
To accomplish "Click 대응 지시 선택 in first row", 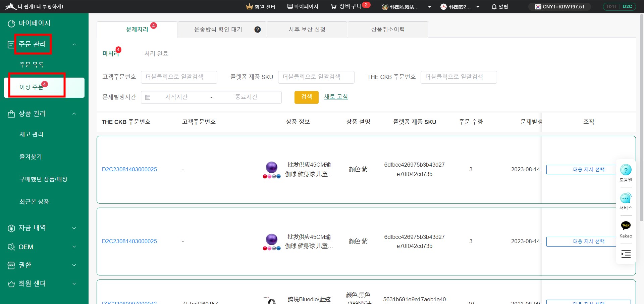I will point(589,170).
